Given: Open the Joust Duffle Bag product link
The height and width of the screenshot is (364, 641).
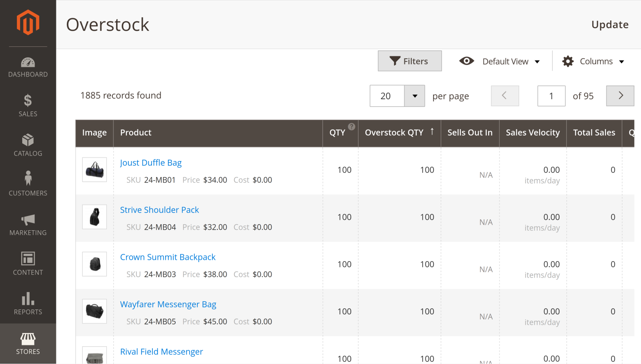Looking at the screenshot, I should click(151, 163).
